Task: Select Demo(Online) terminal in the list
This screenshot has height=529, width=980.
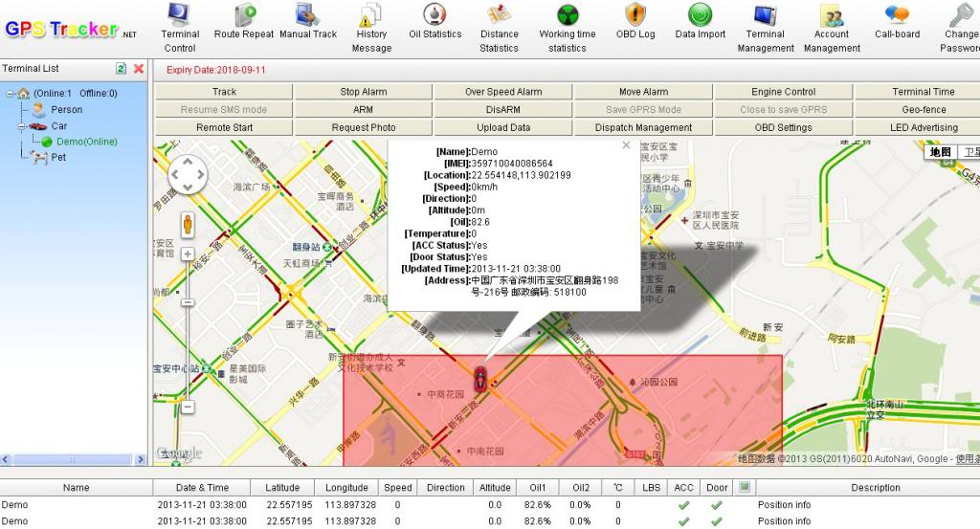Action: tap(85, 142)
